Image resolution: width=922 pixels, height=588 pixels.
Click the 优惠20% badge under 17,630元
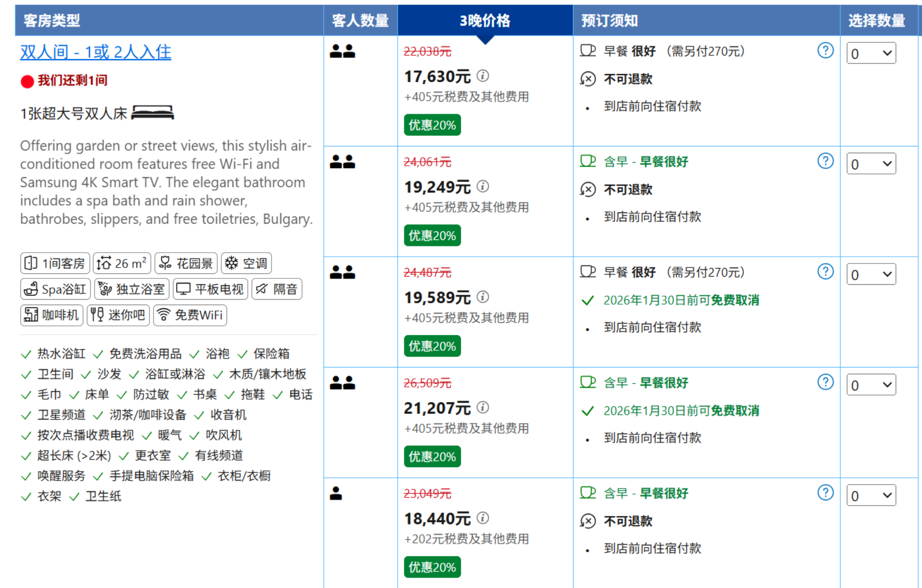[x=432, y=125]
